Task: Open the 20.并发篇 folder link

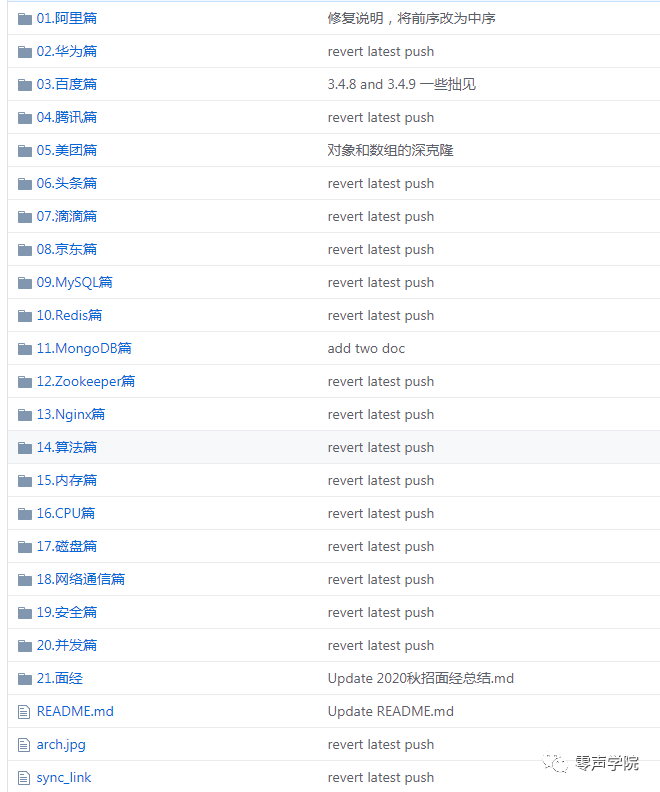Action: click(67, 645)
